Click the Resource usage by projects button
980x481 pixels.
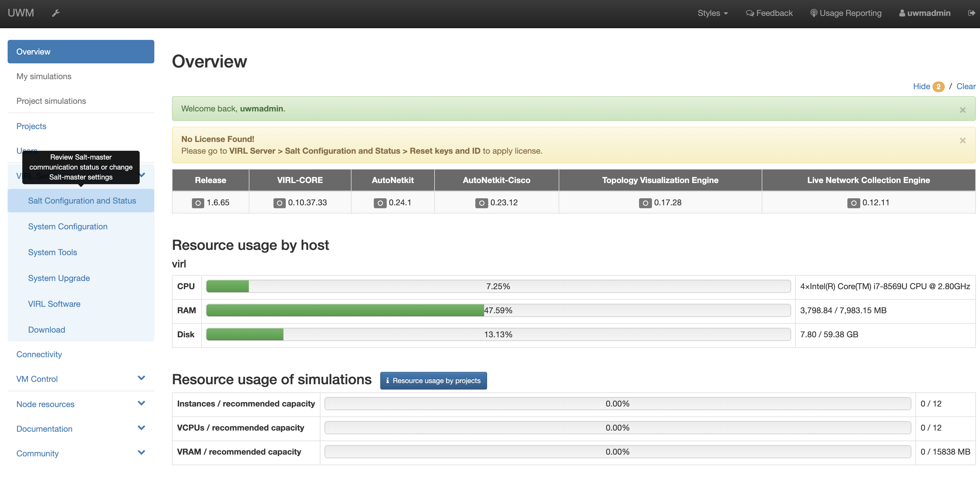coord(433,380)
